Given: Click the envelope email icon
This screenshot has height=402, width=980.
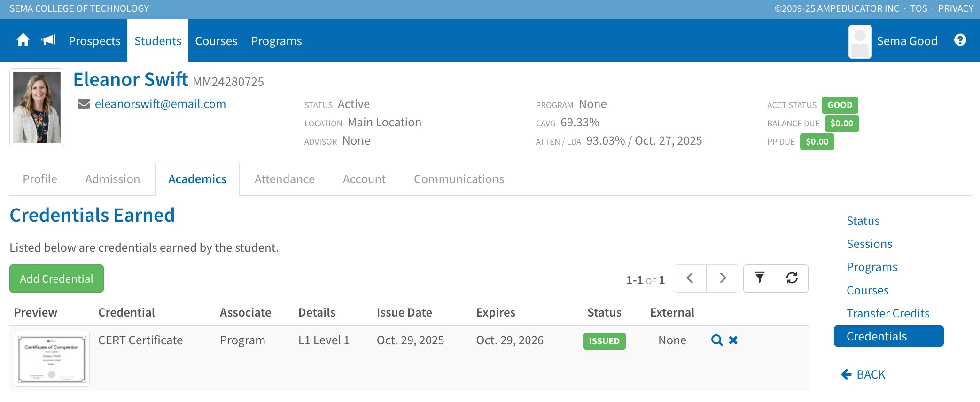Looking at the screenshot, I should click(84, 104).
